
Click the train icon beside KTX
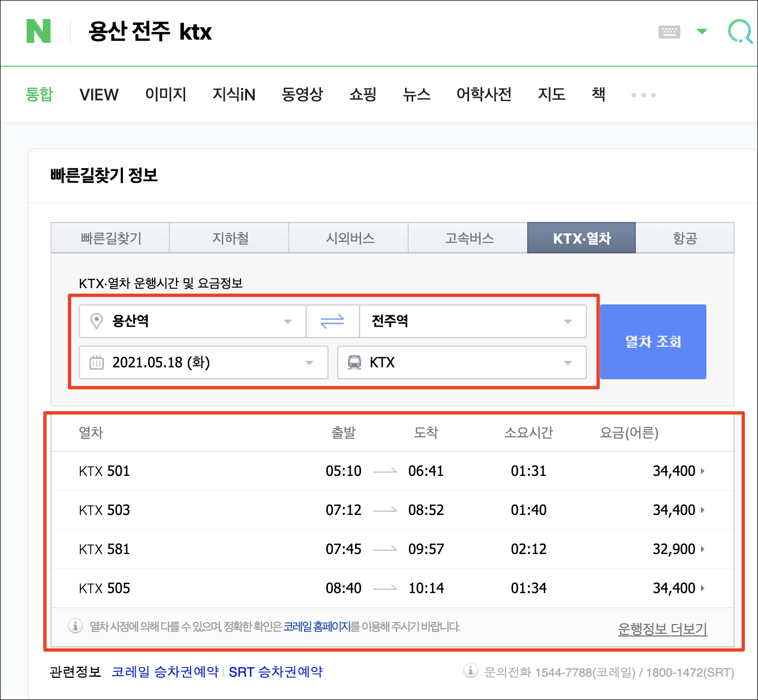pyautogui.click(x=355, y=362)
